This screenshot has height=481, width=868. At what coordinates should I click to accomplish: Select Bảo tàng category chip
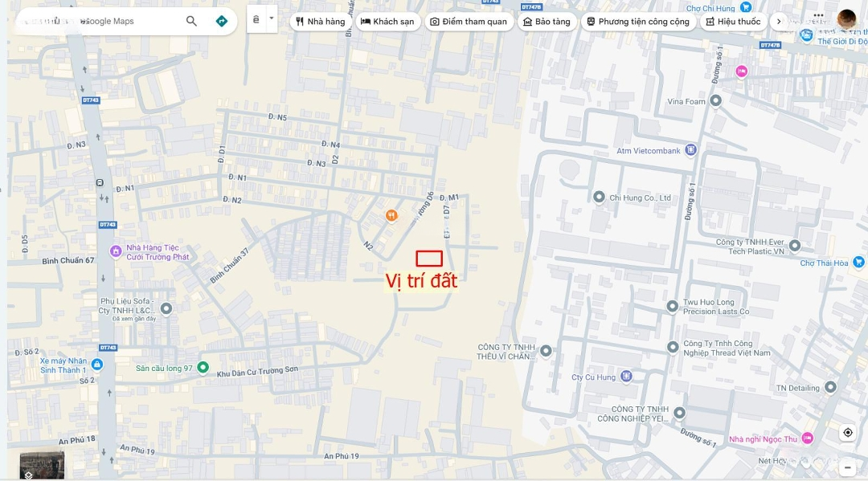point(547,22)
